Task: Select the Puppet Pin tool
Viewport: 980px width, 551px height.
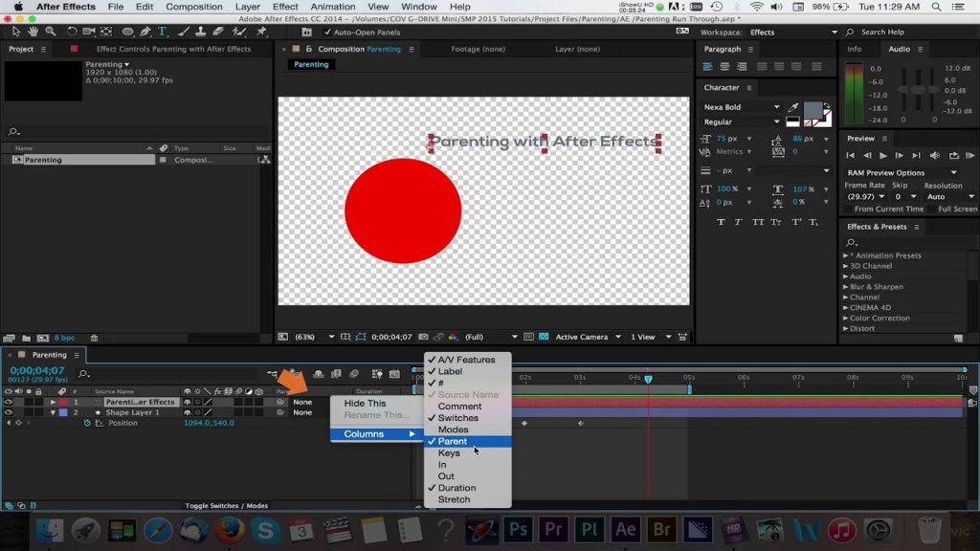Action: 261,32
